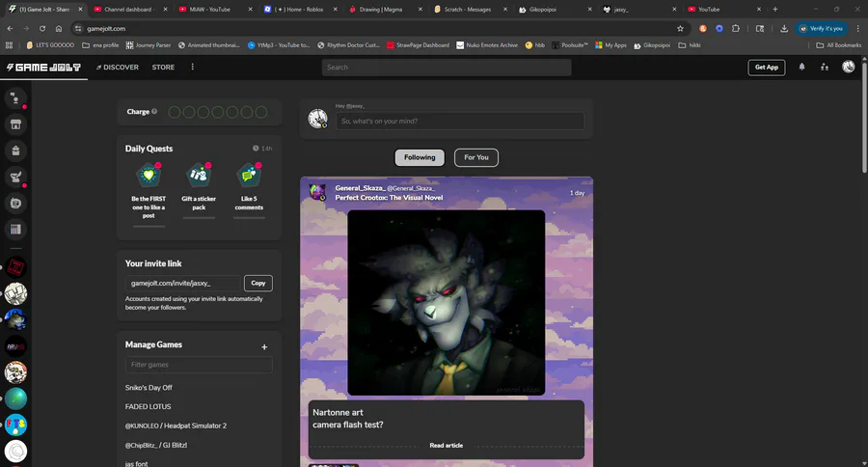Click General_Skaza_ post avatar
This screenshot has width=868, height=467.
pos(317,192)
